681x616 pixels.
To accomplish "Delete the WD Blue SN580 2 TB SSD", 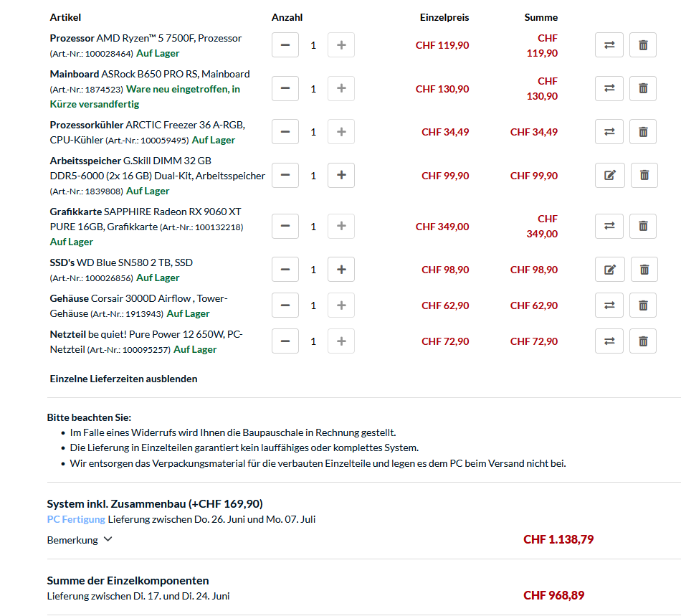I will pyautogui.click(x=644, y=270).
